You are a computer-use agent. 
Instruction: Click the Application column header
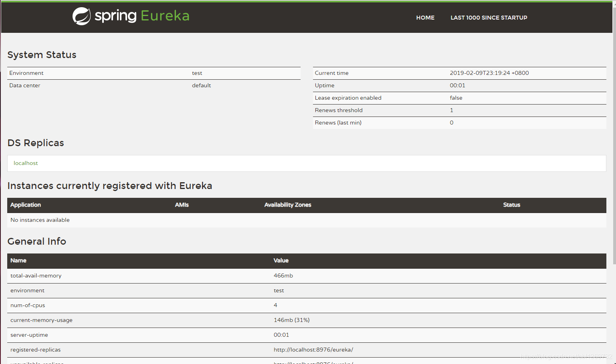(x=26, y=205)
